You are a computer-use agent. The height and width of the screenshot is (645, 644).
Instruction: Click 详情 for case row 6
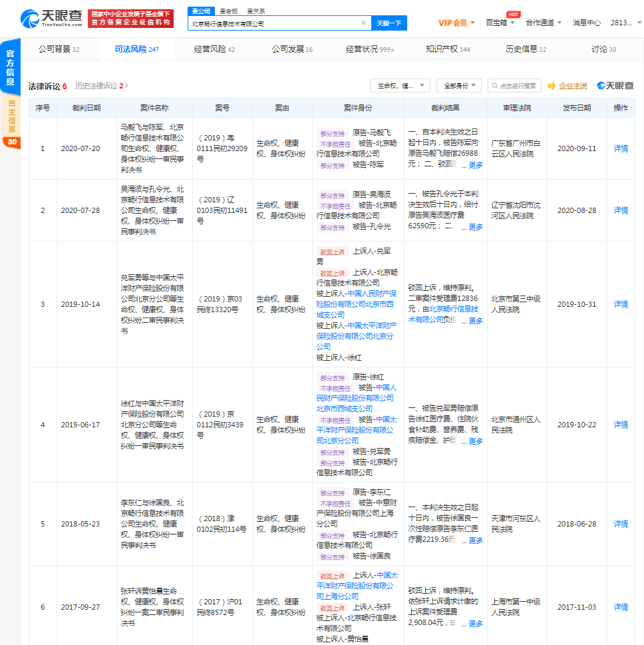point(621,607)
